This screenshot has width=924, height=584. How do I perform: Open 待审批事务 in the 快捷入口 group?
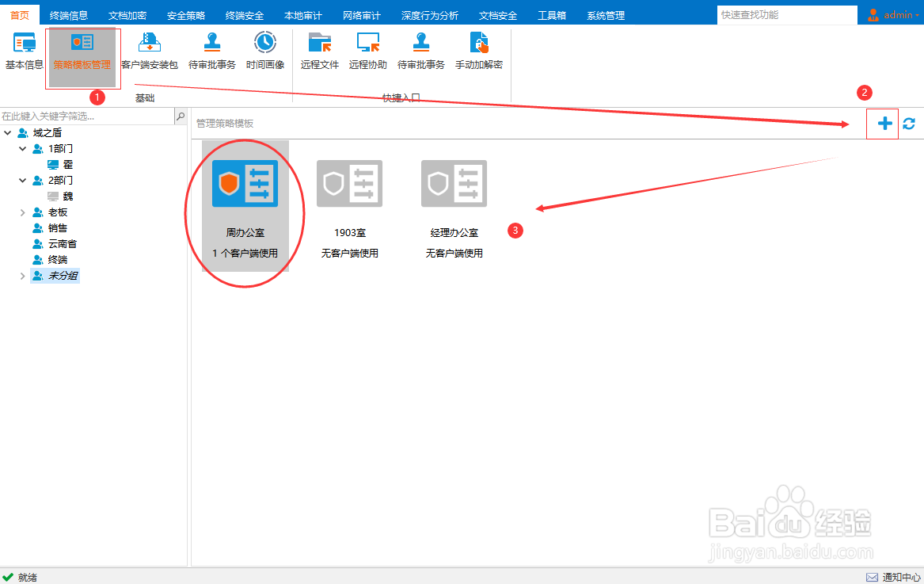420,52
